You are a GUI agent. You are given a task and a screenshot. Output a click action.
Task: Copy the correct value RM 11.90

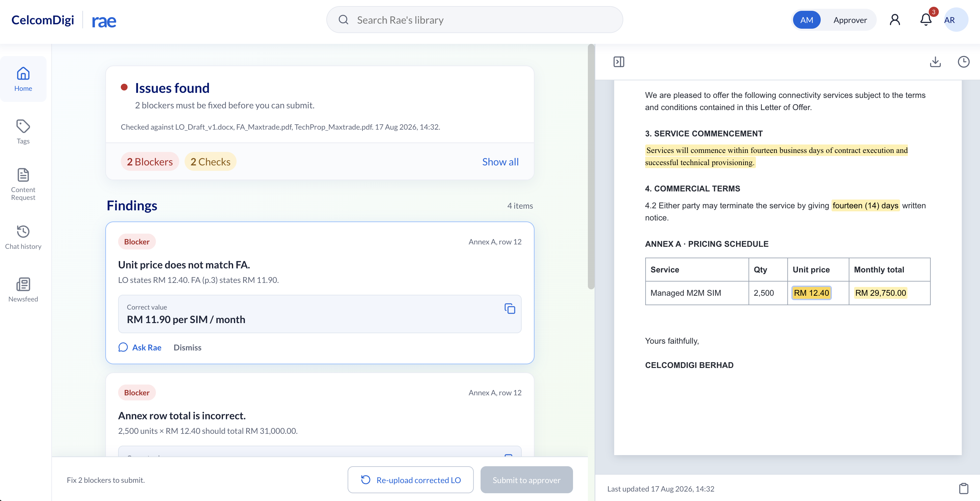(509, 308)
